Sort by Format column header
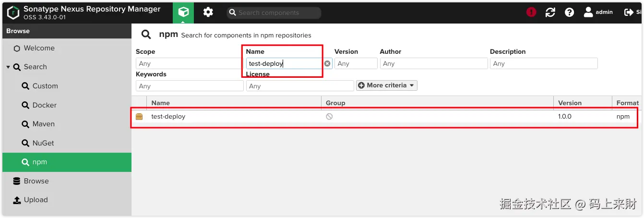 (x=628, y=103)
